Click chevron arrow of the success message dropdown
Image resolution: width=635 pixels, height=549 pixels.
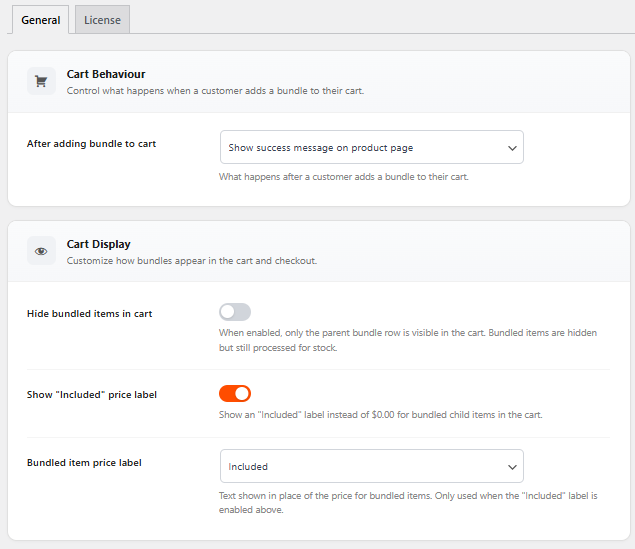(512, 148)
